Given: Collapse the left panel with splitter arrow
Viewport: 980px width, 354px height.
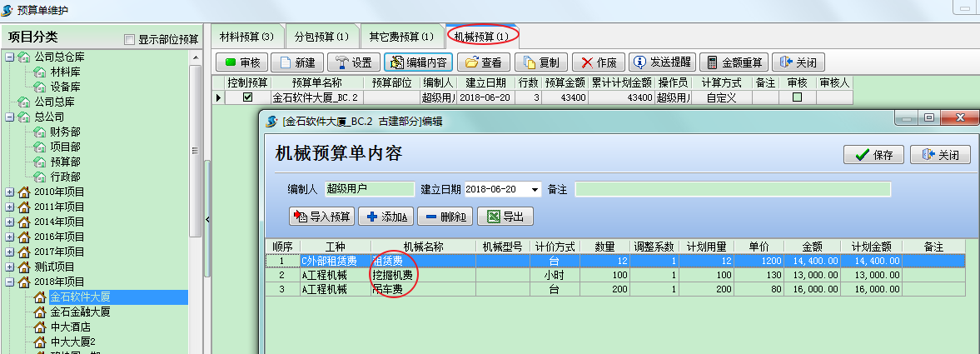Looking at the screenshot, I should click(x=207, y=220).
